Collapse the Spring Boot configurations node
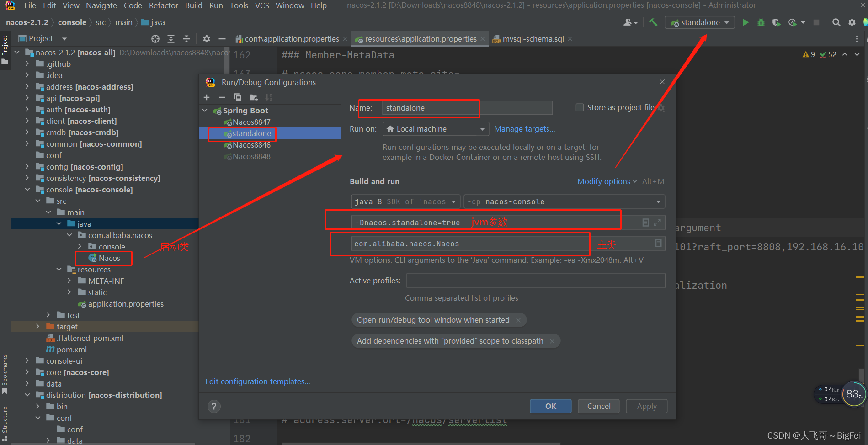Image resolution: width=868 pixels, height=445 pixels. (205, 111)
